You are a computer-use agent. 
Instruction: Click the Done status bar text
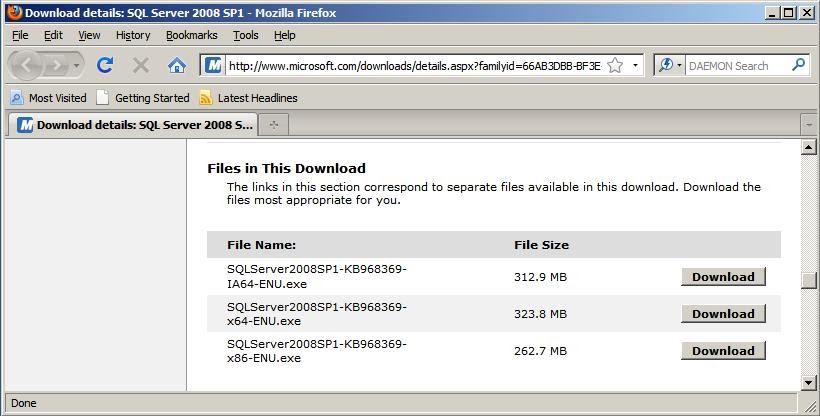[24, 403]
